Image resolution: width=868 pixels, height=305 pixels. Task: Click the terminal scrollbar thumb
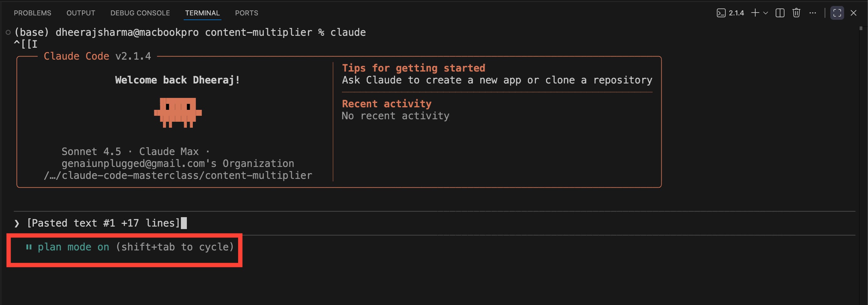tap(861, 29)
